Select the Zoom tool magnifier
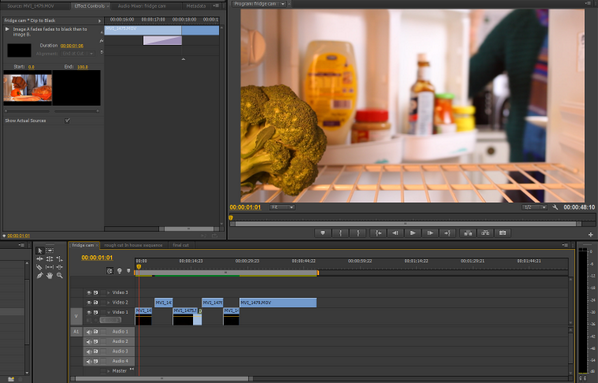Viewport: 598px width, 383px height. (59, 275)
